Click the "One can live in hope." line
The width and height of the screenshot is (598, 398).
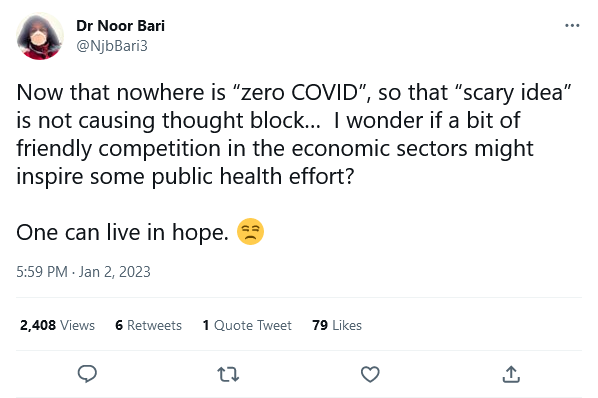pos(122,232)
